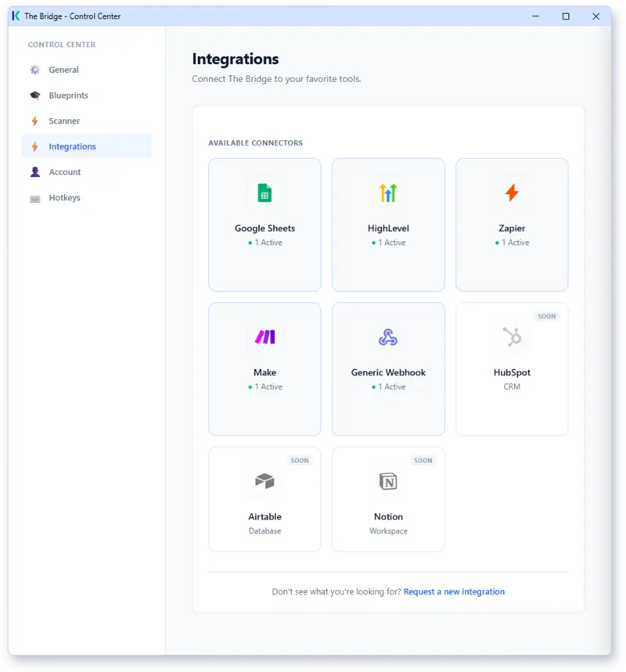Click the CRM label under HubSpot
This screenshot has width=626, height=672.
(512, 386)
